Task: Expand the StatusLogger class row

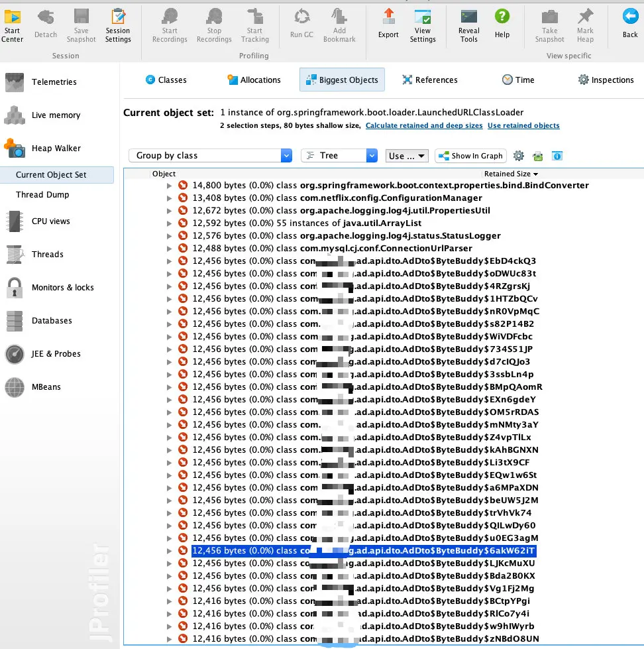Action: 169,236
